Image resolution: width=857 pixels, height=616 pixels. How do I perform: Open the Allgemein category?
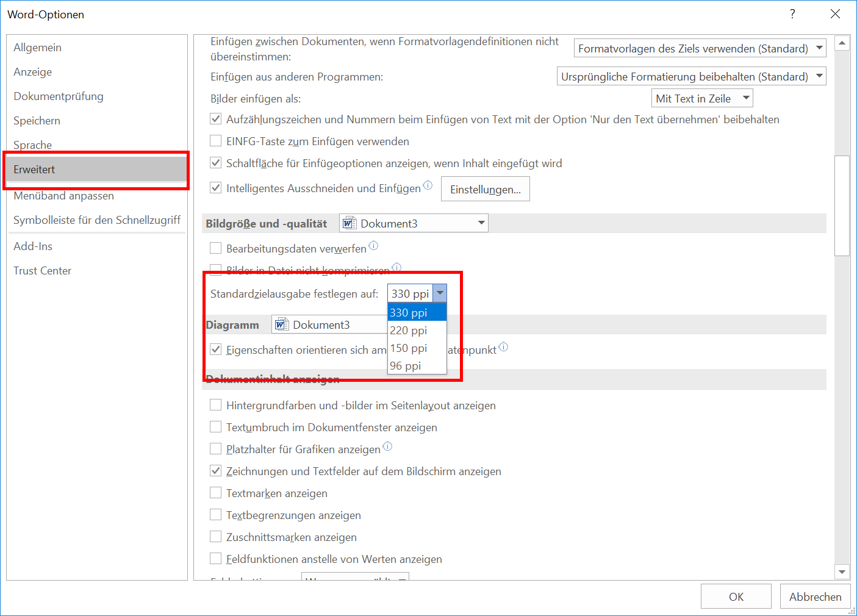pyautogui.click(x=97, y=48)
